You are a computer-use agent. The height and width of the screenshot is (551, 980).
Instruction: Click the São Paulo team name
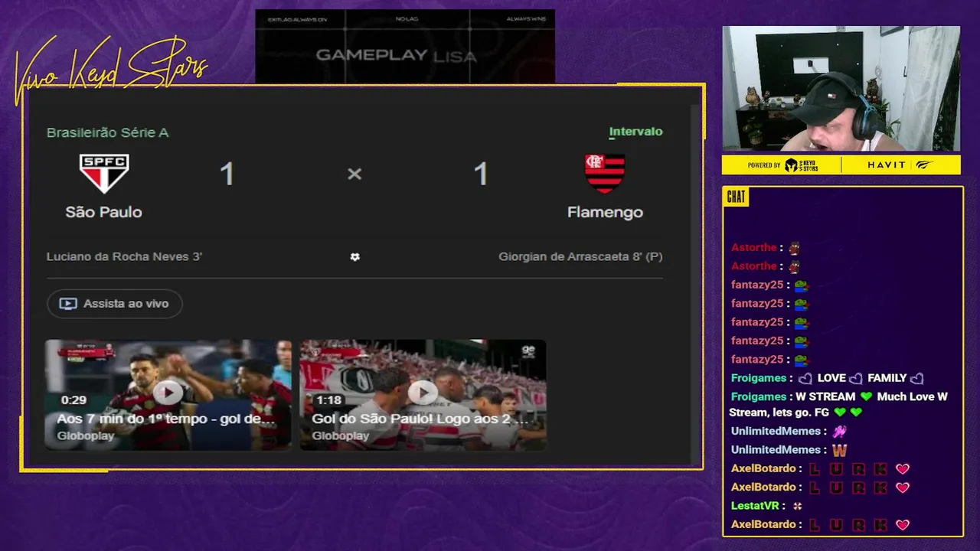(103, 212)
